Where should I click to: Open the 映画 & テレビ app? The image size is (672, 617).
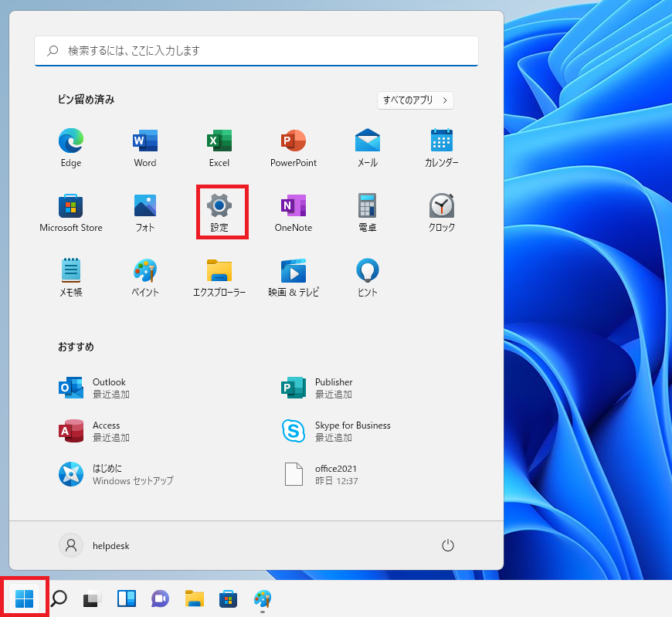point(294,278)
